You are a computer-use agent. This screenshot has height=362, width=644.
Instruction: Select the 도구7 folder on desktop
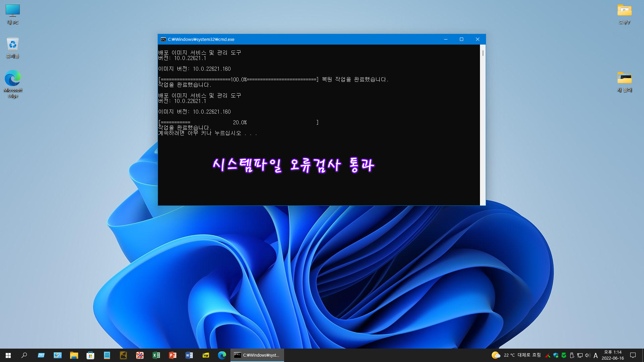pos(625,14)
